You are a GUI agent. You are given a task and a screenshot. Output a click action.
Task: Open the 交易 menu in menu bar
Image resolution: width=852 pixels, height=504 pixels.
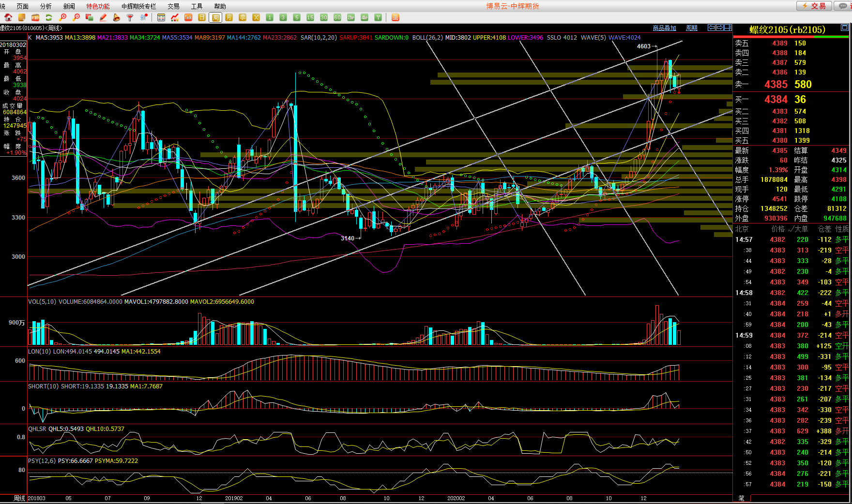coord(173,6)
